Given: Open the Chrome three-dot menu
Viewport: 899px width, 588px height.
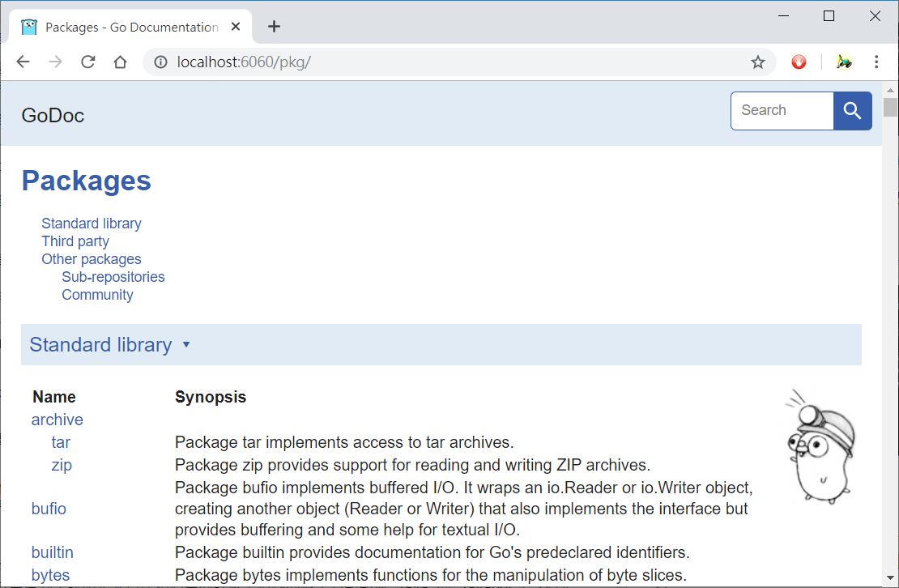Looking at the screenshot, I should 876,62.
